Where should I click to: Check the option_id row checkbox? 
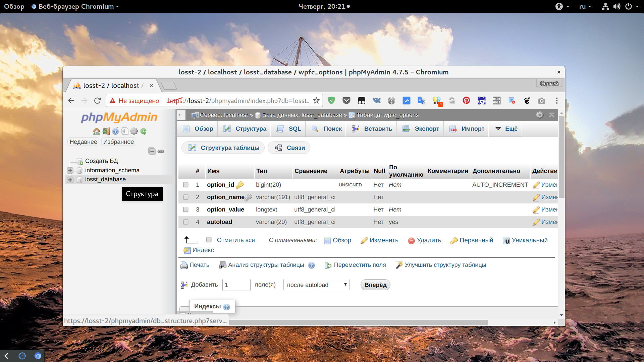(x=186, y=185)
